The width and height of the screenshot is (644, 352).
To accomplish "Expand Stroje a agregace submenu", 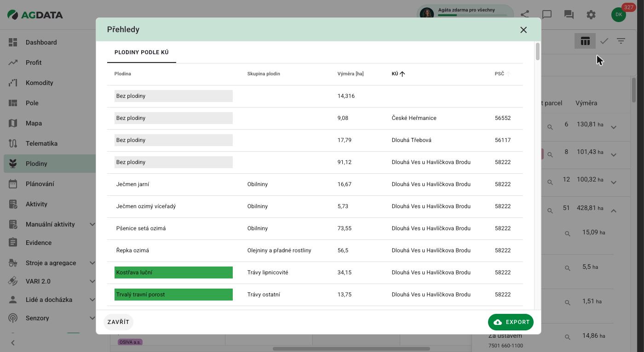I will click(92, 263).
